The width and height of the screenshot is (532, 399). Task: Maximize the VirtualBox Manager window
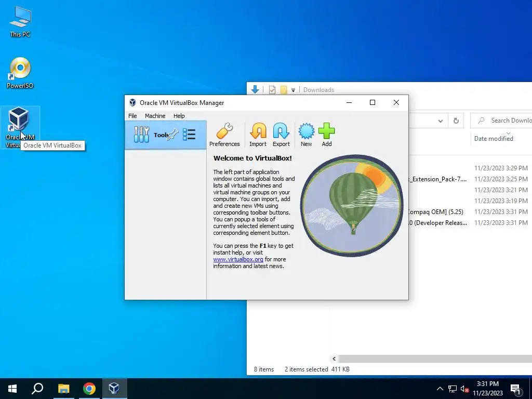372,102
